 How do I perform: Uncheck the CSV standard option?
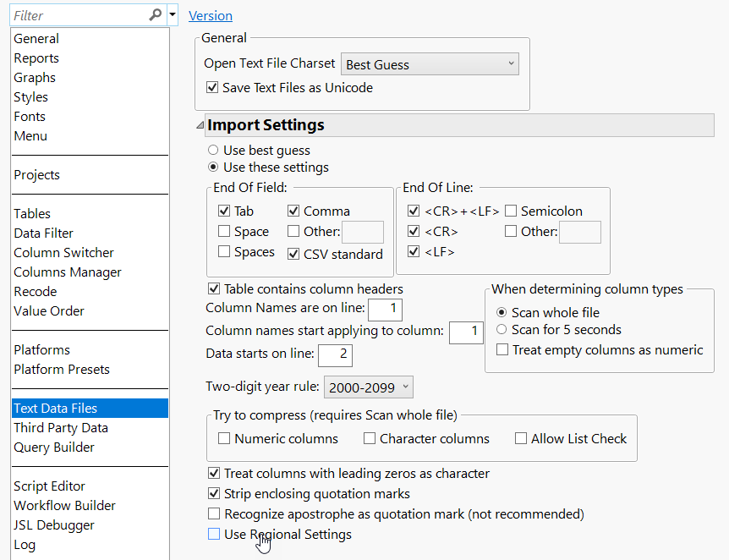tap(294, 252)
